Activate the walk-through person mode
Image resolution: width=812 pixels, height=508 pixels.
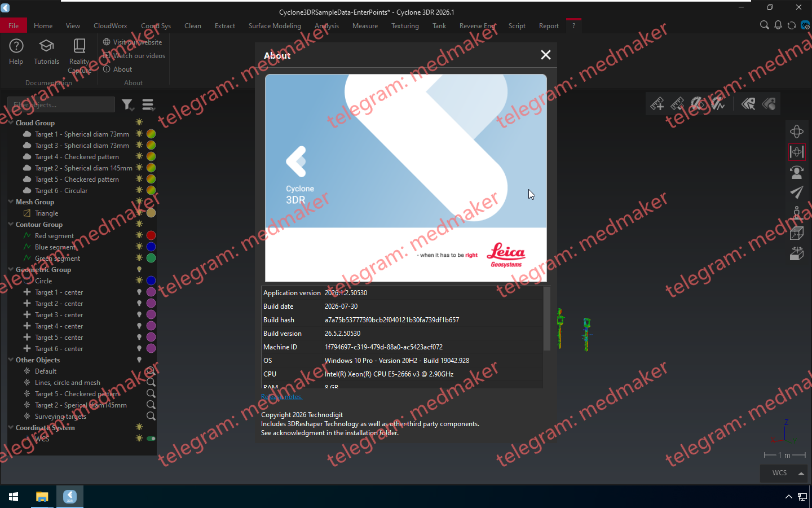point(797,213)
